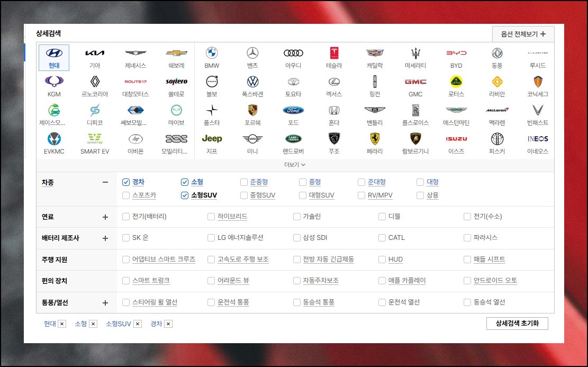The height and width of the screenshot is (367, 588).
Task: Tick the 전기(배터리) fuel checkbox
Action: [126, 217]
